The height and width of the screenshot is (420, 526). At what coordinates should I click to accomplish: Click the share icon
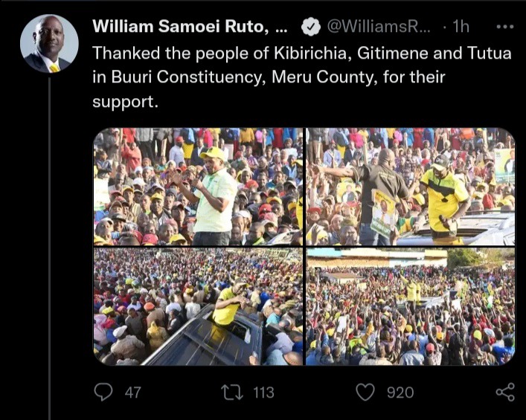click(x=505, y=392)
